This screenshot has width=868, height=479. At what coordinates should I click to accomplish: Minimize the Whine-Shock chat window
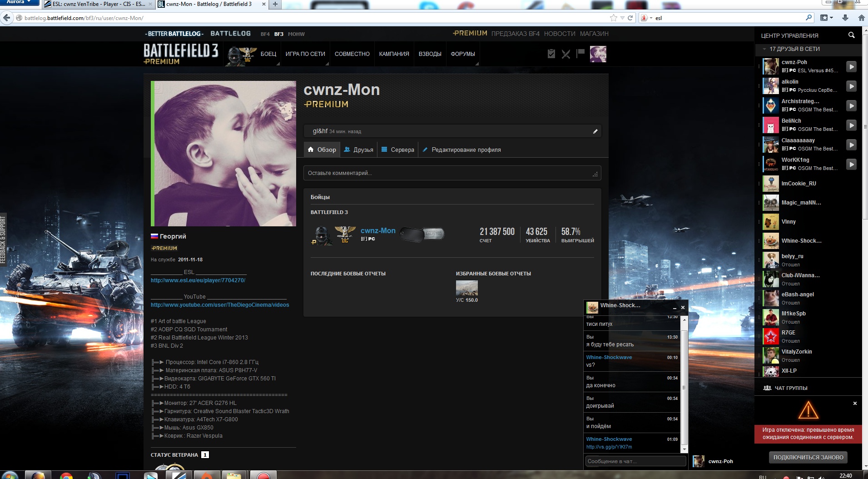(x=675, y=308)
